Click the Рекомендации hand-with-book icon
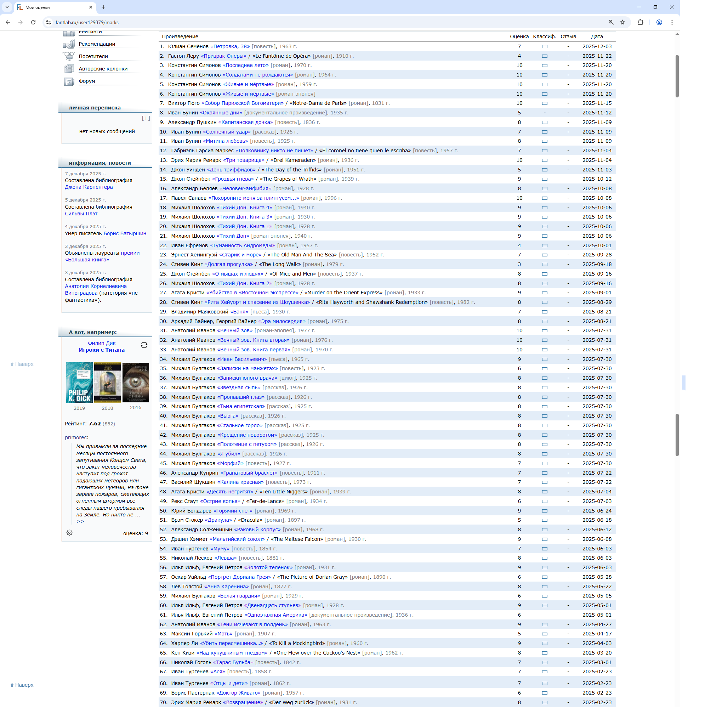 [69, 45]
